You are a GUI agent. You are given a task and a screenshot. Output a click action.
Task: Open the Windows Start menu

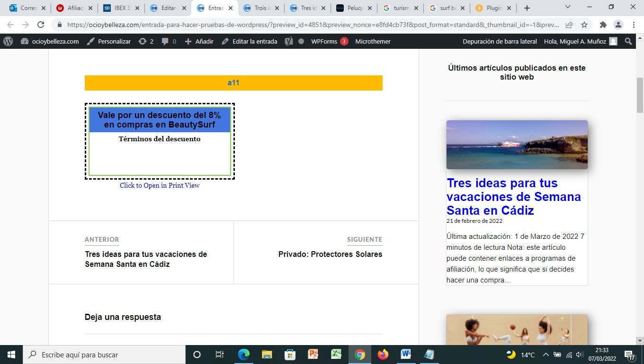click(x=11, y=355)
